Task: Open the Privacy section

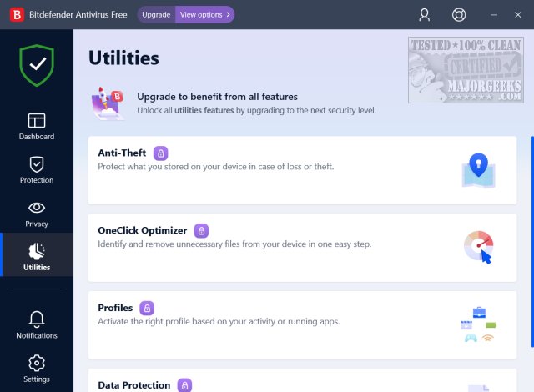Action: tap(37, 214)
